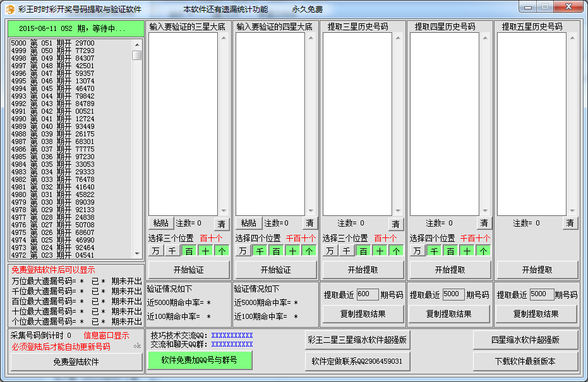Copy four-star results with 复制提取结果
The height and width of the screenshot is (382, 588).
pos(449,314)
